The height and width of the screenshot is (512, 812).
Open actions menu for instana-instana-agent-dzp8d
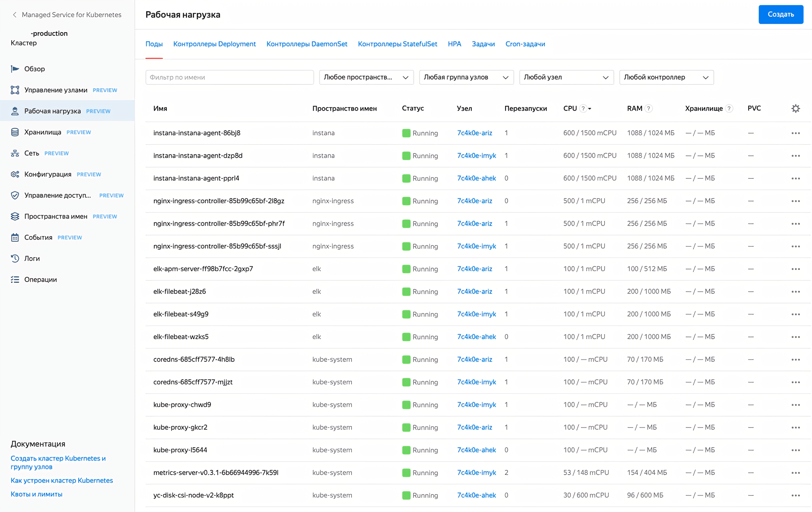click(x=795, y=156)
